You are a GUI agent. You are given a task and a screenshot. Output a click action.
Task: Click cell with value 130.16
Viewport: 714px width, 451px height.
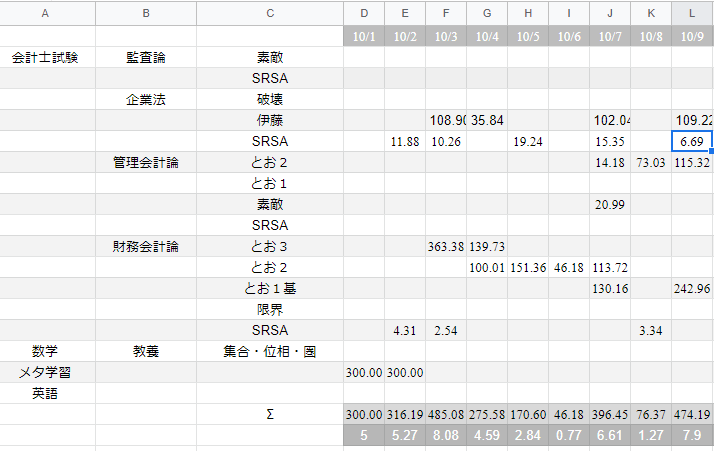(x=610, y=288)
